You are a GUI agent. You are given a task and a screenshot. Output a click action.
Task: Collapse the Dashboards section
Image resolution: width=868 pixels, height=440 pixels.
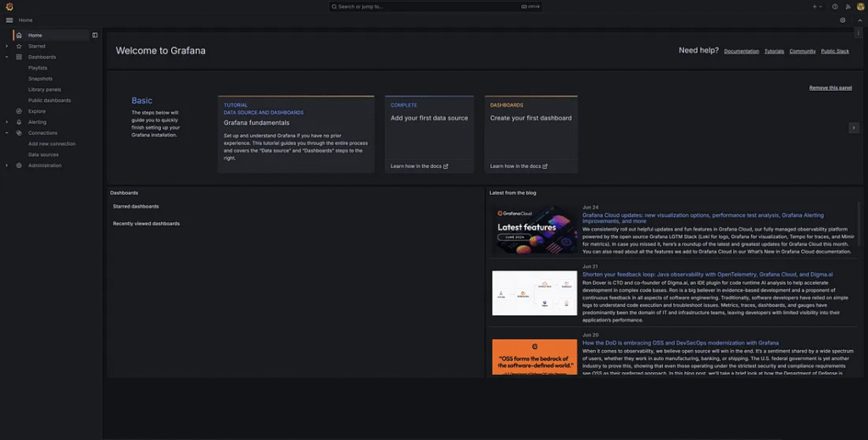pos(7,57)
